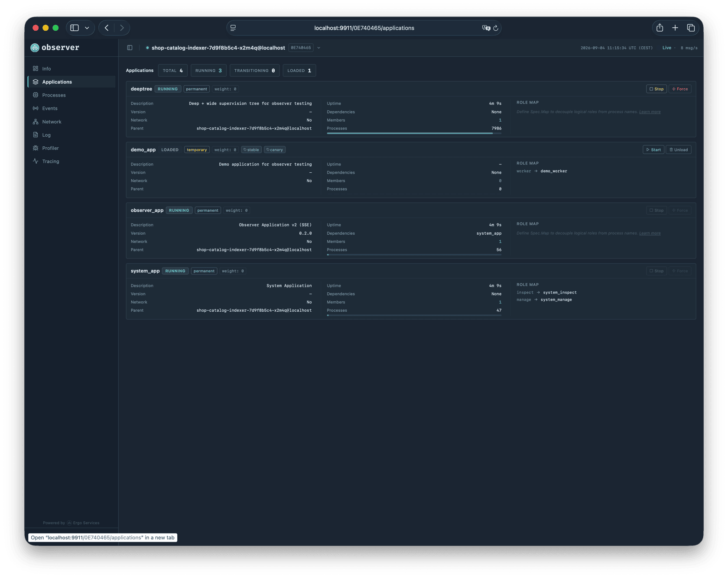The image size is (728, 578).
Task: Start the demo_app application
Action: (653, 150)
